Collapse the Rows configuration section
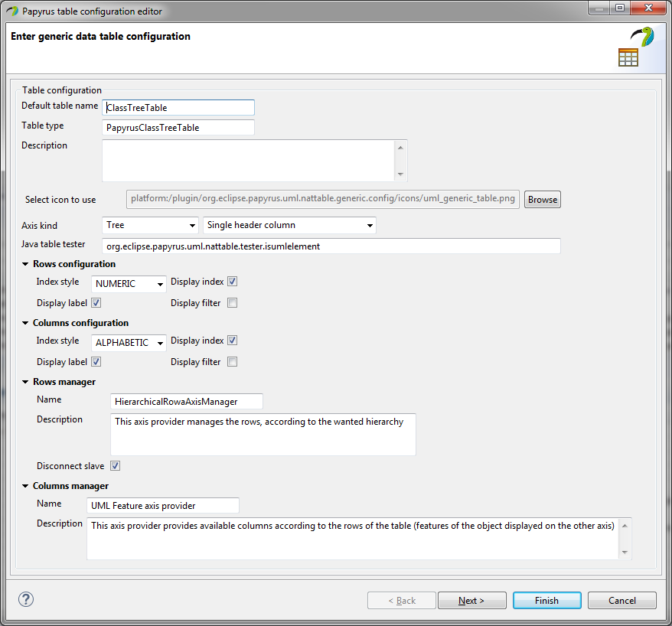The image size is (672, 626). coord(25,264)
